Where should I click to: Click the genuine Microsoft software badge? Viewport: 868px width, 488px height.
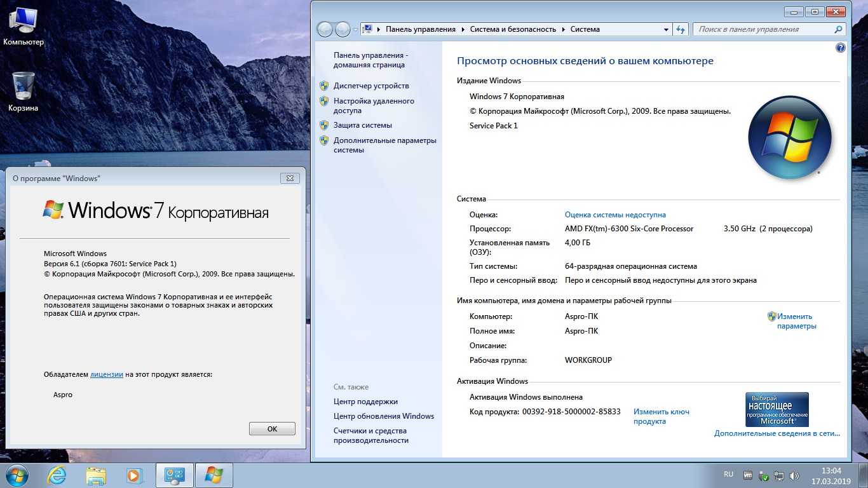click(x=777, y=409)
